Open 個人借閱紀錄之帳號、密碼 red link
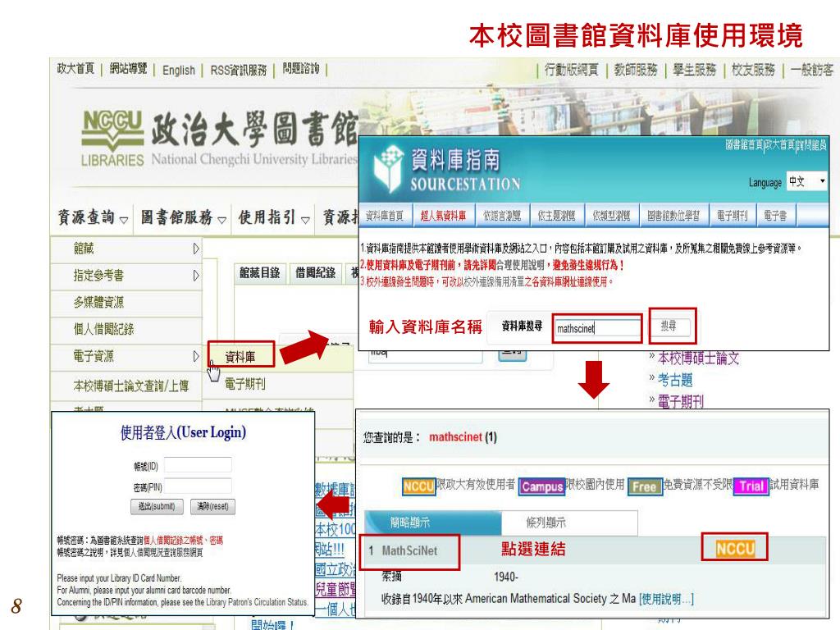This screenshot has width=840, height=630. 183,540
